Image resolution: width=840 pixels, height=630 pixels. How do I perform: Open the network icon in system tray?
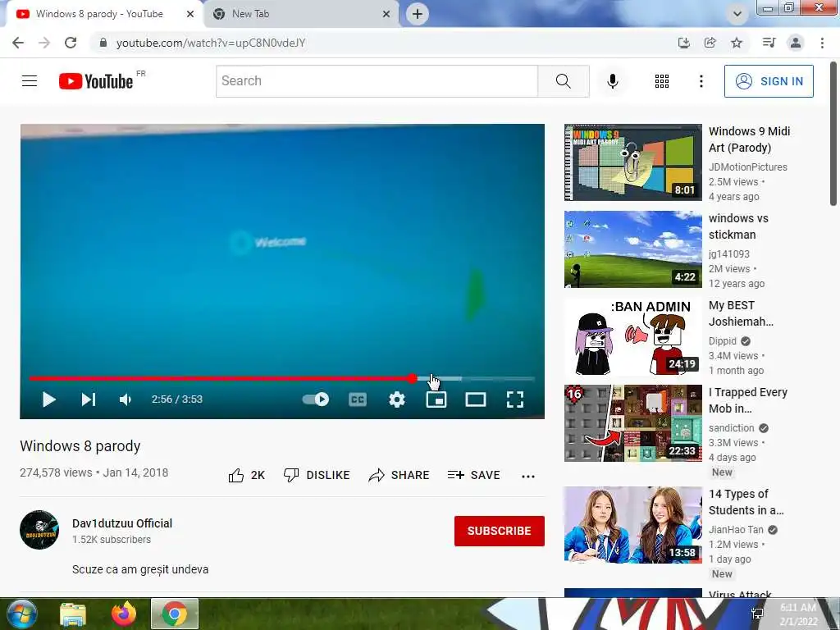[757, 614]
